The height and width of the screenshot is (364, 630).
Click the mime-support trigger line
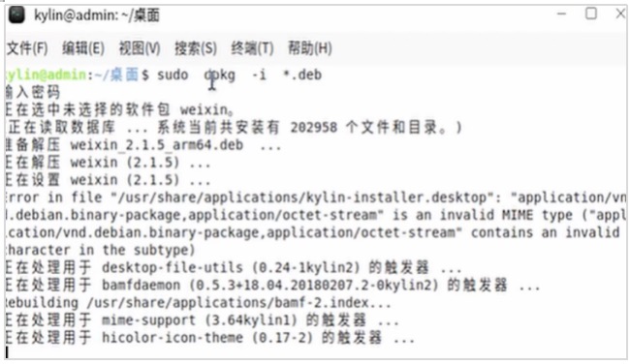(202, 320)
